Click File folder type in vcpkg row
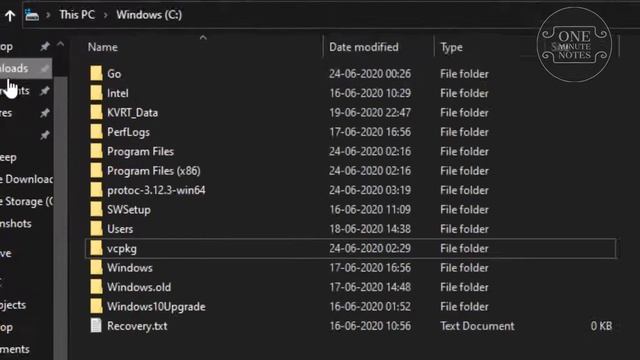This screenshot has height=360, width=640. (464, 249)
